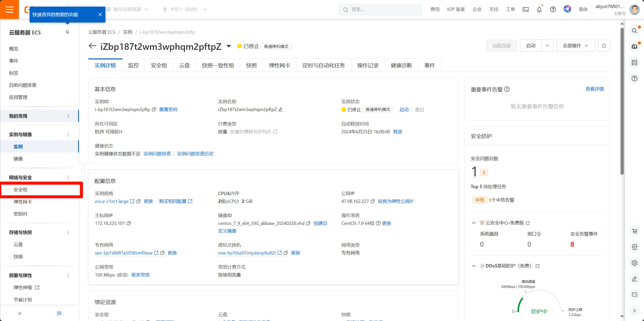The image size is (644, 321).
Task: Collapse the 云安全中心-免费版 section
Action: coord(474,223)
